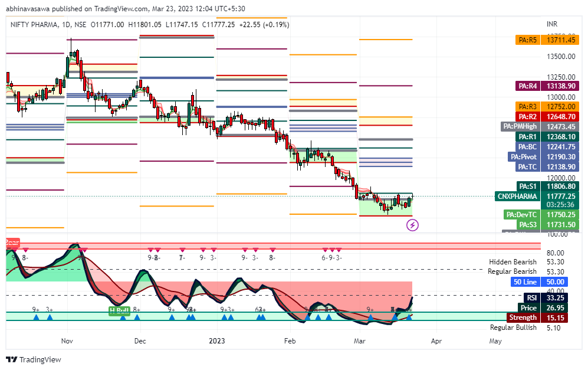Select the green H Bull signal label
The width and height of the screenshot is (588, 370).
(x=119, y=311)
